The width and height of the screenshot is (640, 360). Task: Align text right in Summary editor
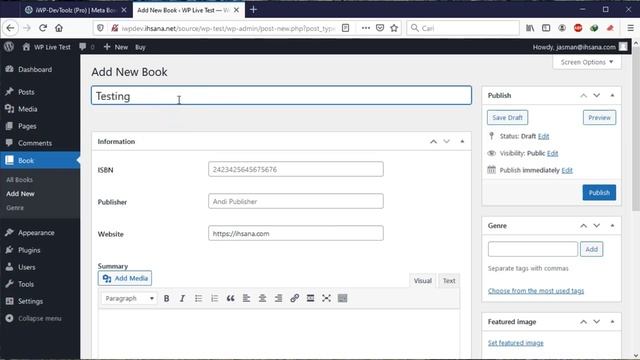(x=278, y=298)
